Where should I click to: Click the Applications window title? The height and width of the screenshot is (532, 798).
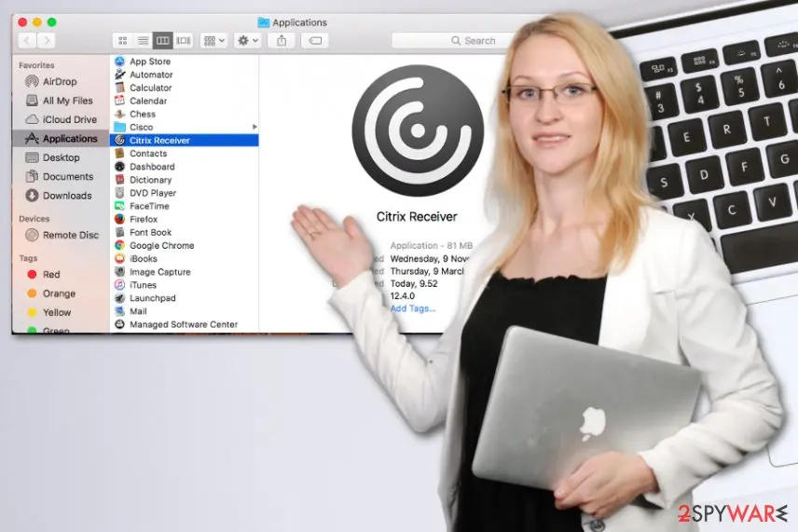tap(299, 23)
